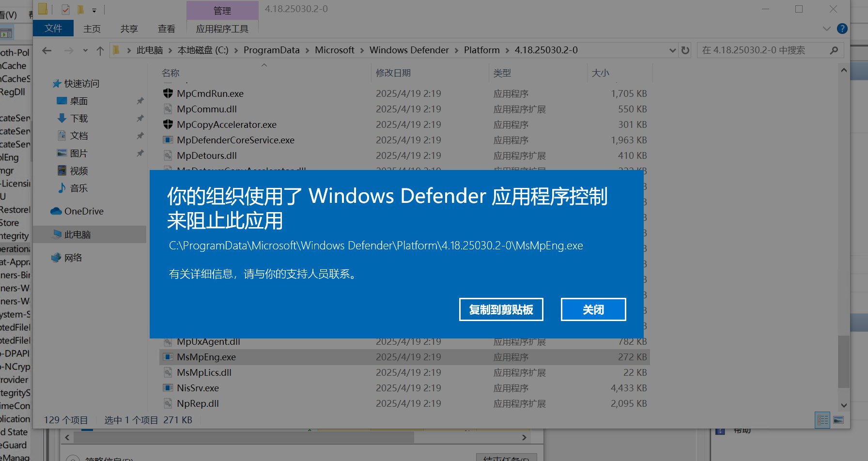The image size is (868, 461).
Task: Click the MpCommu.dll file icon
Action: click(x=168, y=109)
